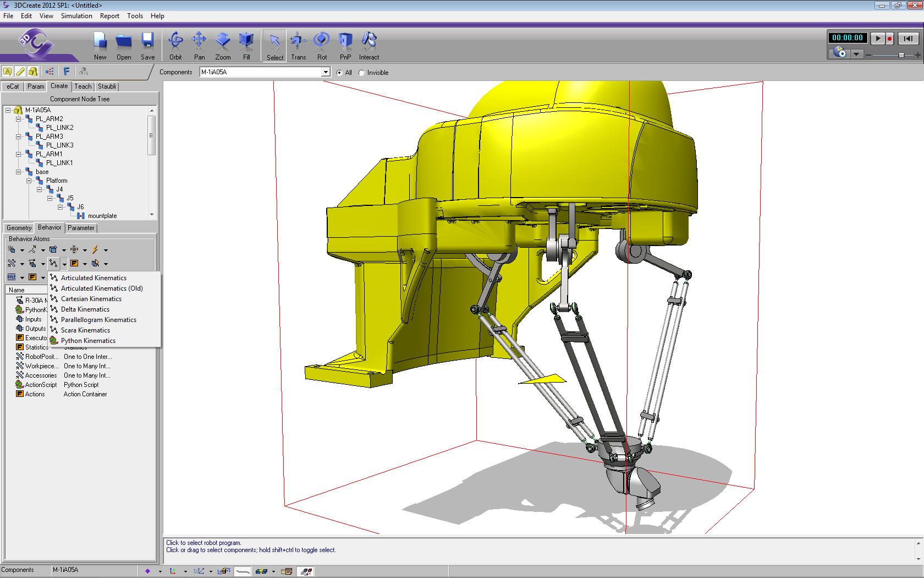Click the 00:00:00 simulation time display
924x578 pixels.
(x=848, y=37)
